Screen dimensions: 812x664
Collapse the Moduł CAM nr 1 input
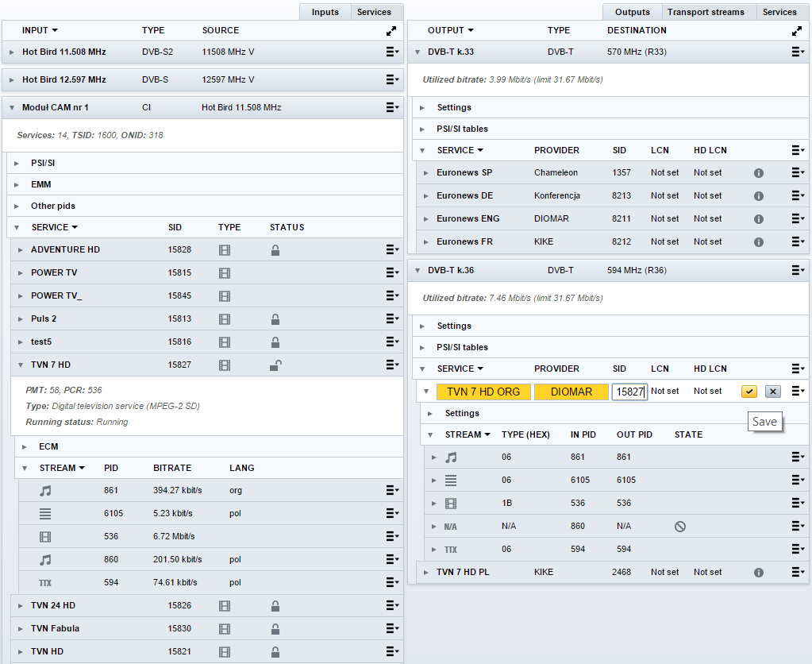(12, 108)
